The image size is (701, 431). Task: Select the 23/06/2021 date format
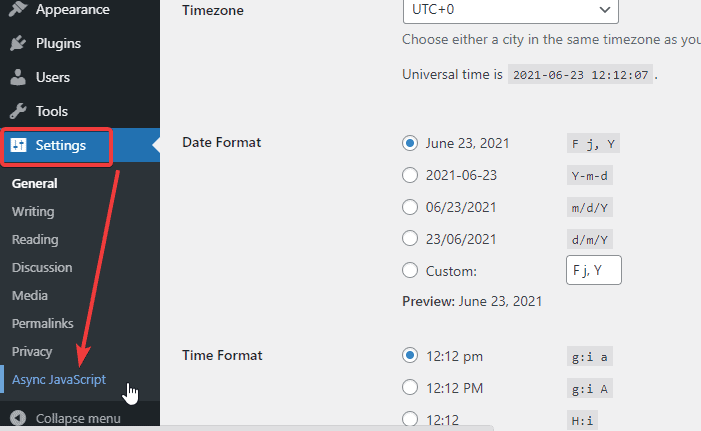410,239
